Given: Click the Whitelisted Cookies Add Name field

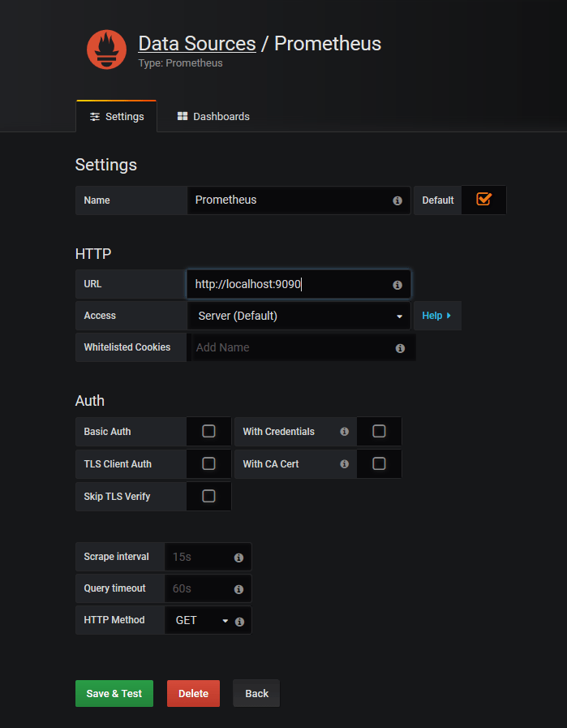Looking at the screenshot, I should (x=302, y=347).
